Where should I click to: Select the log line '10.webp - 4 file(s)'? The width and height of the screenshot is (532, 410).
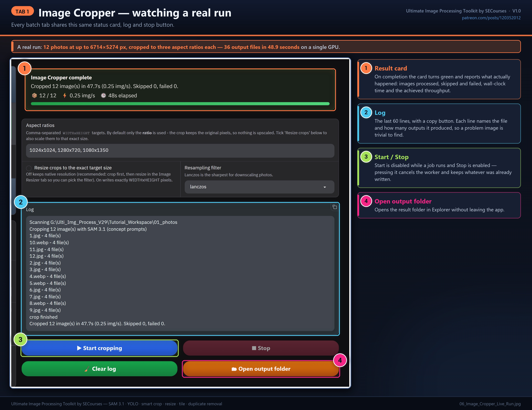pyautogui.click(x=49, y=243)
